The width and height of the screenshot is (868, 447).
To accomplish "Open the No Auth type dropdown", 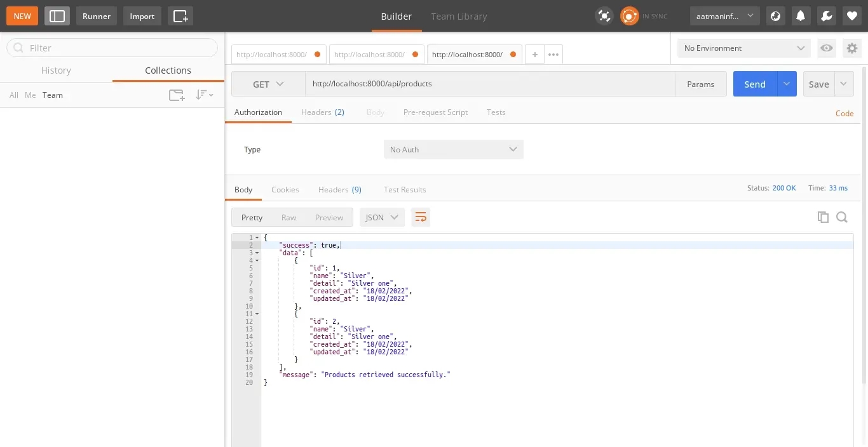I will 453,149.
